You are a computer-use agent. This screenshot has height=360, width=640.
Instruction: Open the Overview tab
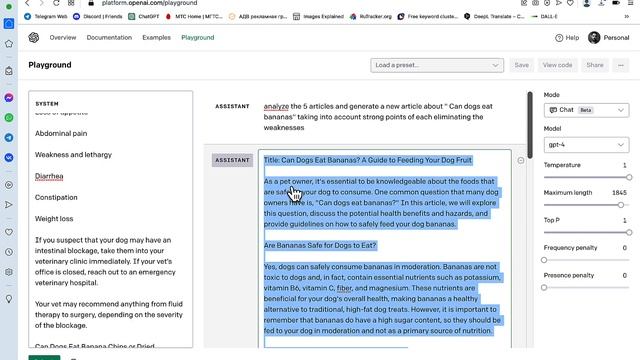(x=63, y=38)
